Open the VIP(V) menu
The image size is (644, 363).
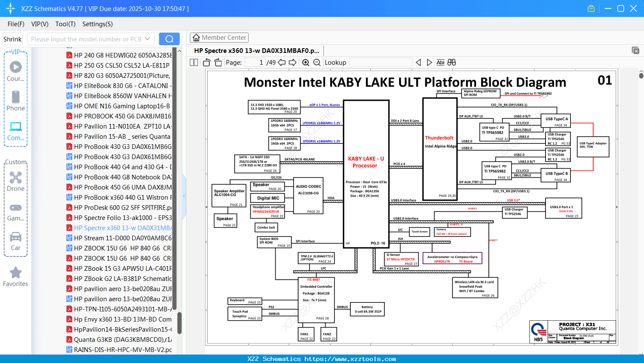click(x=40, y=24)
